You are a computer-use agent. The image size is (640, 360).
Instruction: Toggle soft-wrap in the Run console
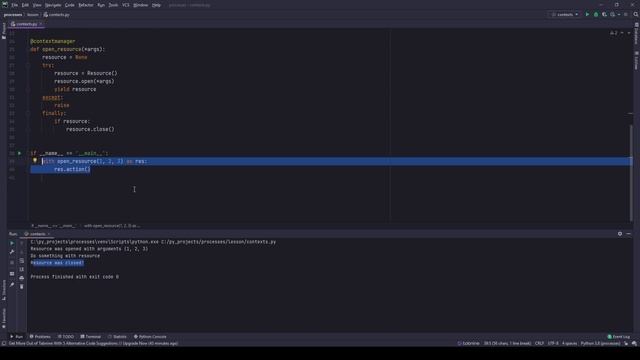pos(22,260)
